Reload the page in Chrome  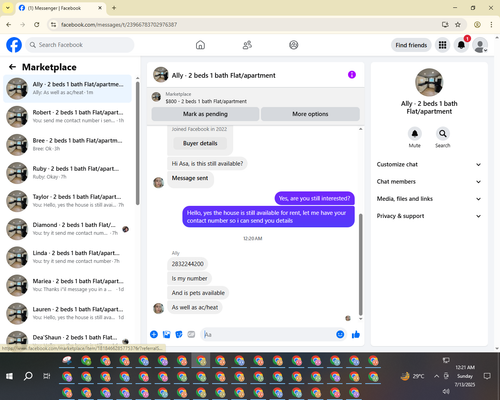37,24
